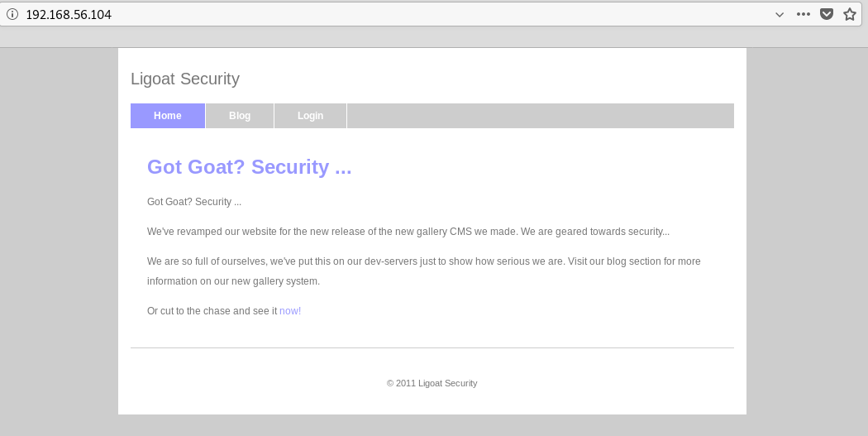
Task: Save page to Pocket icon
Action: click(826, 14)
